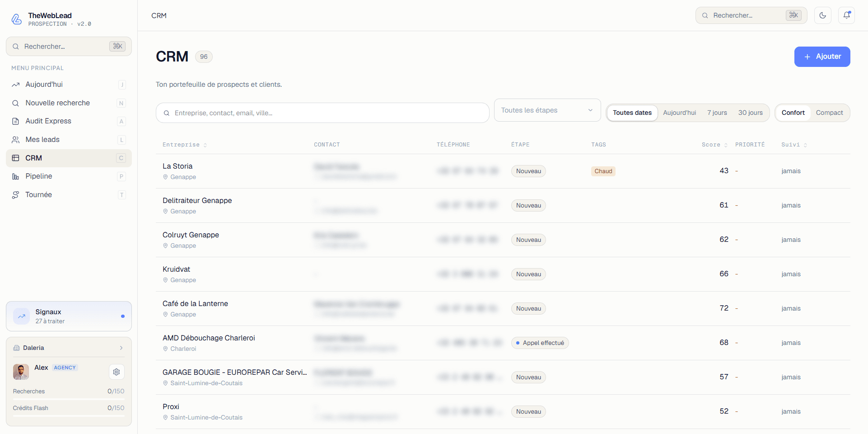Screen dimensions: 868x434
Task: Click Pipeline chart icon
Action: [x=16, y=176]
